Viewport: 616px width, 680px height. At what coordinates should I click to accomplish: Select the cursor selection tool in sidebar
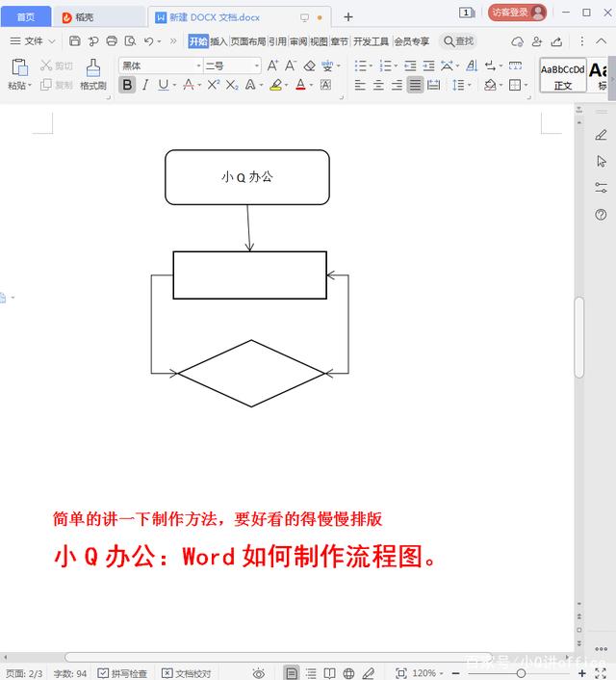click(602, 161)
